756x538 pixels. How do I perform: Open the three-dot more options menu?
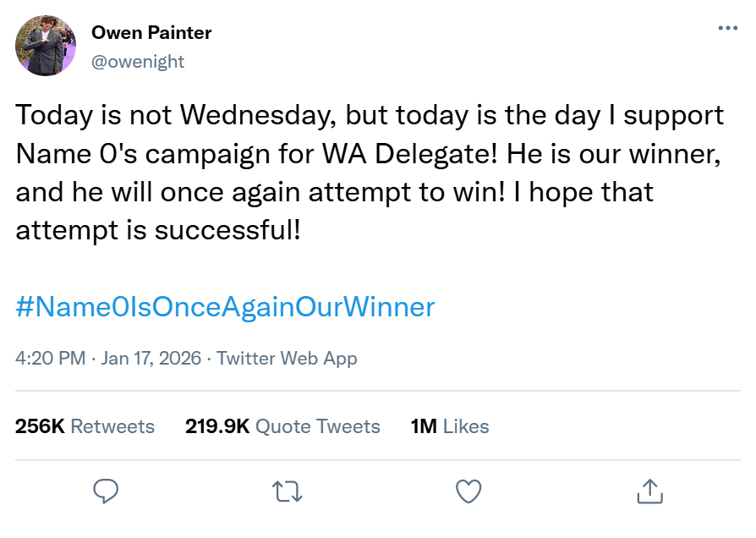pos(727,28)
